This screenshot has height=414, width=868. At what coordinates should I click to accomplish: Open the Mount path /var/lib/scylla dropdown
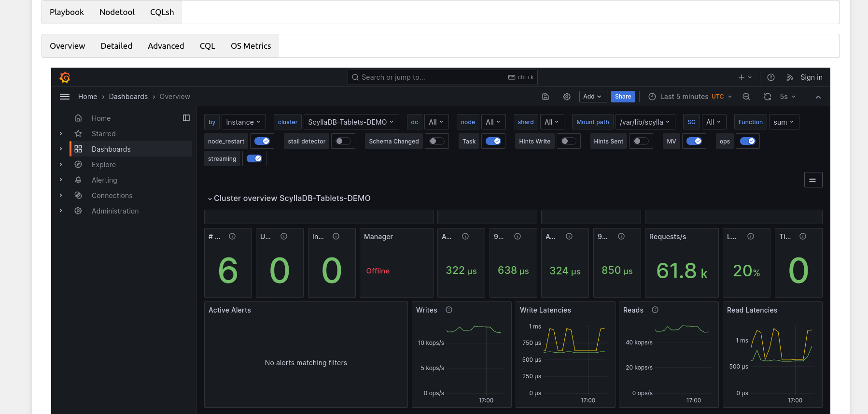[645, 122]
